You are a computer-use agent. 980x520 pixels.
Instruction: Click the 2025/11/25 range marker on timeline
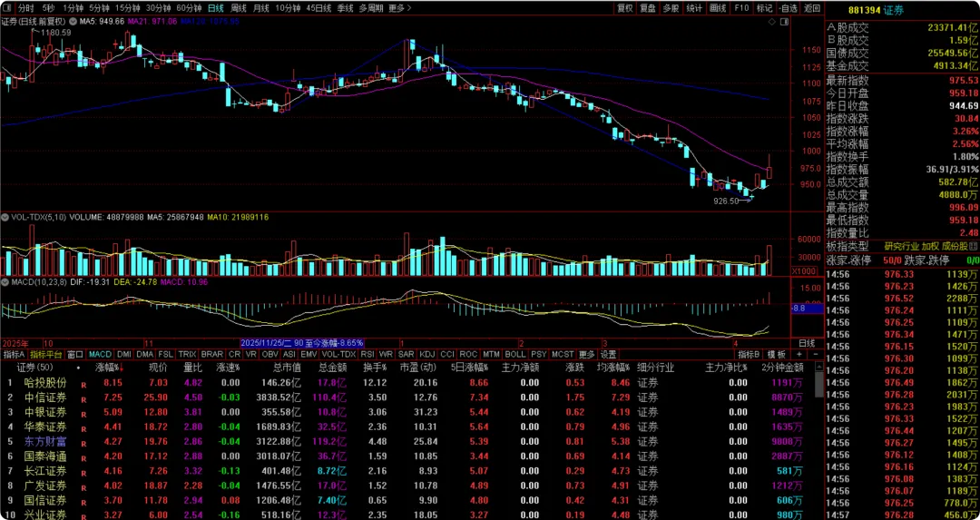point(302,343)
